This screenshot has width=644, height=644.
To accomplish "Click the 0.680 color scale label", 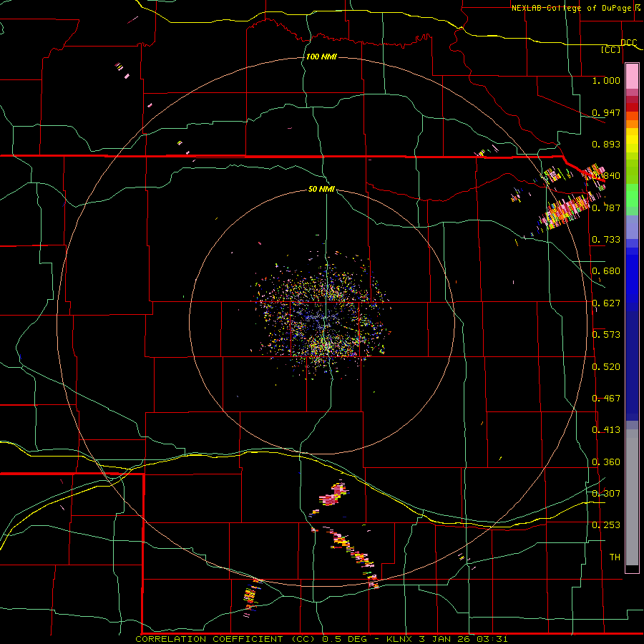I will [x=606, y=270].
